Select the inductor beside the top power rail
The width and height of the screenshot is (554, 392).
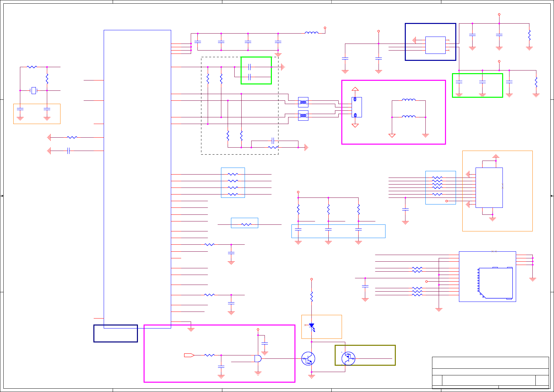[x=311, y=33]
